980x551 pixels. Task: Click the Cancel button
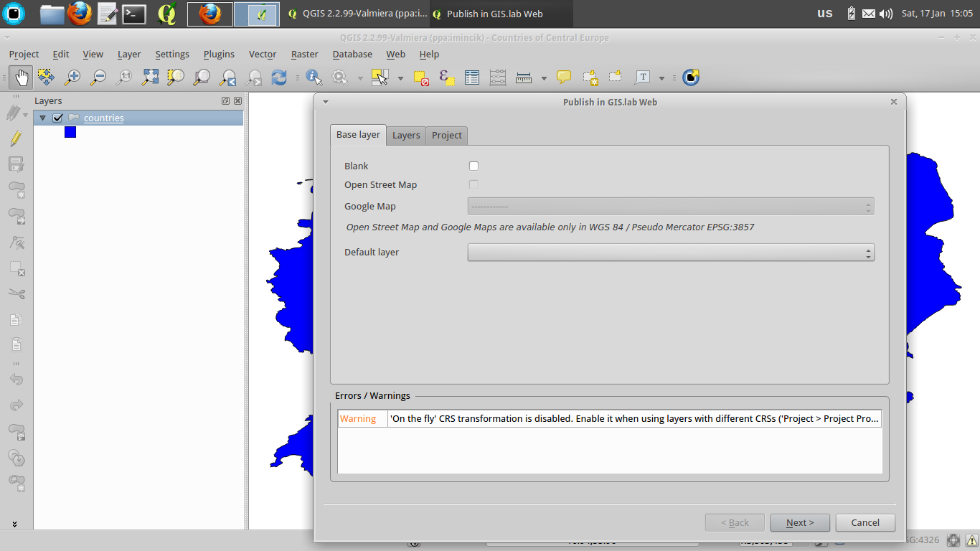point(865,522)
